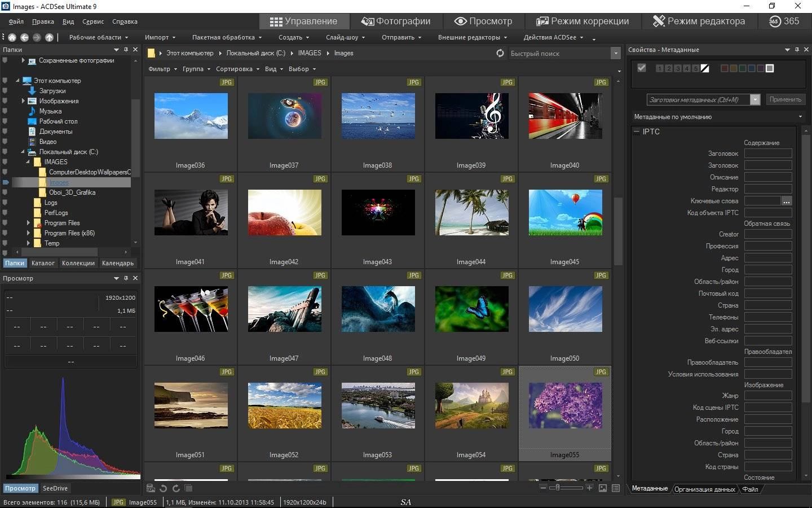Click the folder icon in the path bar
812x508 pixels.
pos(151,53)
